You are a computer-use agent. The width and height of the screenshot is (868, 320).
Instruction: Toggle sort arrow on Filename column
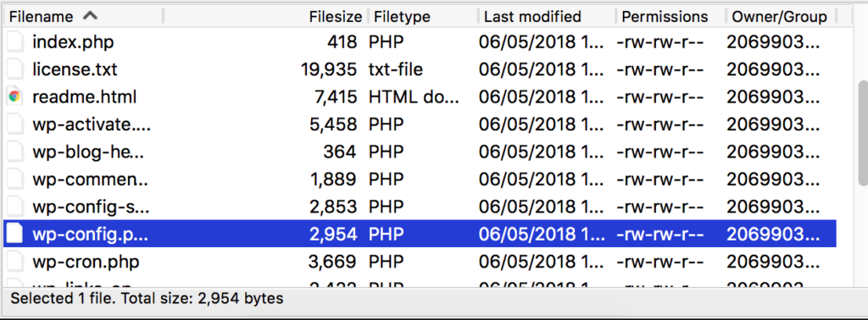(90, 16)
